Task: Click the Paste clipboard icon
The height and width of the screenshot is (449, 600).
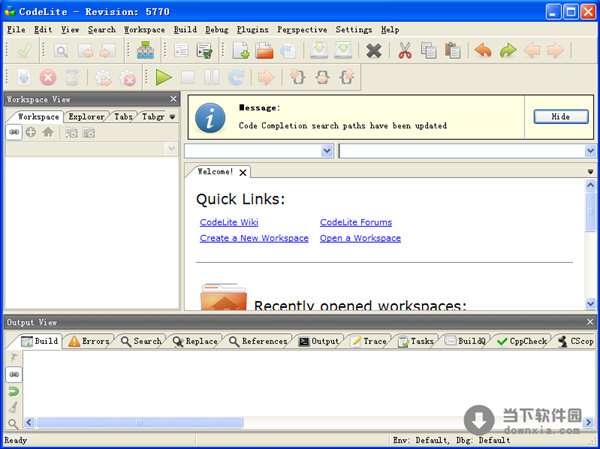Action: click(x=453, y=51)
